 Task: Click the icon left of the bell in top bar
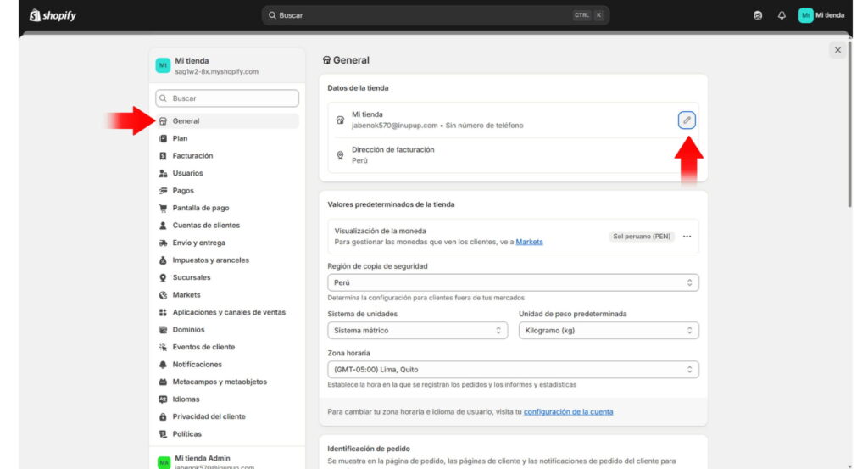pyautogui.click(x=758, y=15)
